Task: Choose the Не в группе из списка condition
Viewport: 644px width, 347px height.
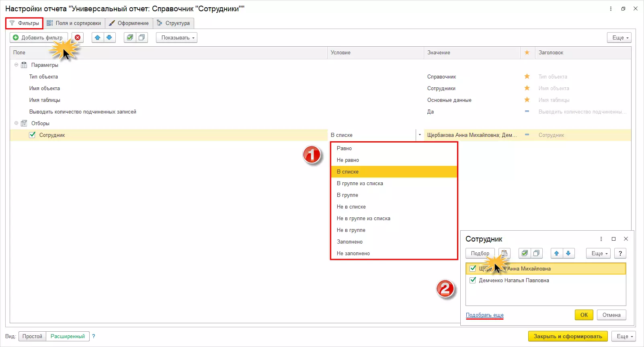Action: tap(394, 218)
